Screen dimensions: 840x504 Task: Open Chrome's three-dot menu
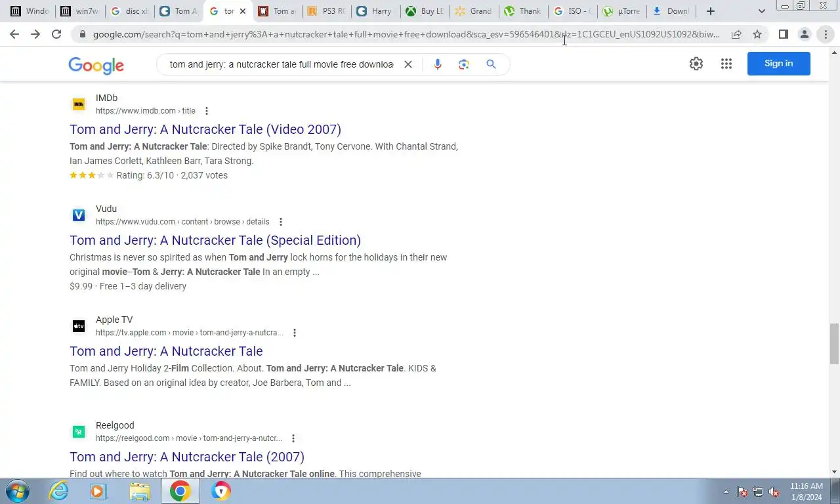826,34
